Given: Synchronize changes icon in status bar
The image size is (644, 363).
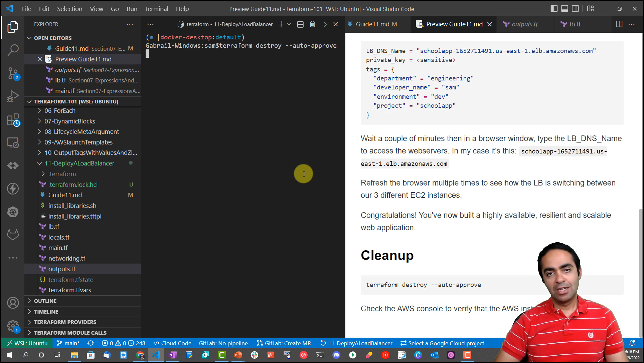Looking at the screenshot, I should tap(91, 343).
